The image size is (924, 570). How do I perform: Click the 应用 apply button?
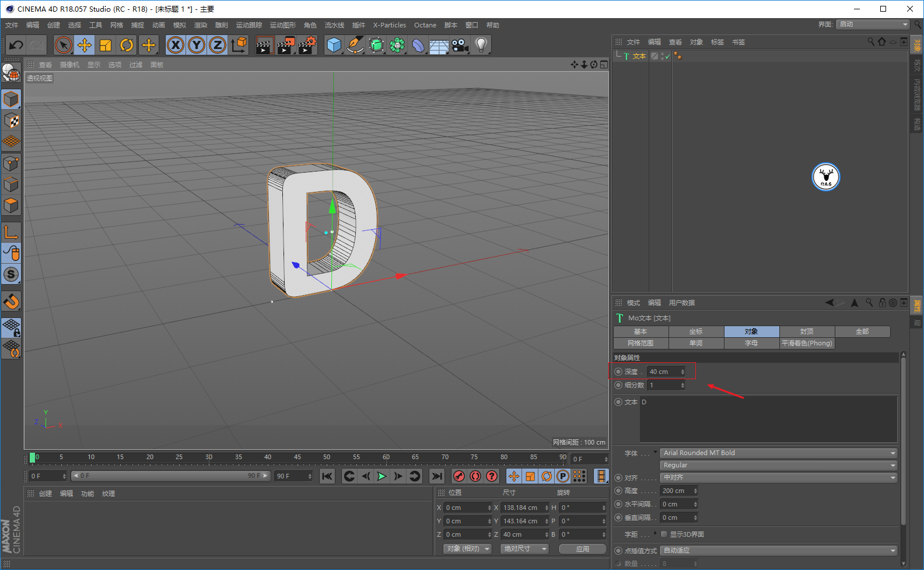(583, 549)
